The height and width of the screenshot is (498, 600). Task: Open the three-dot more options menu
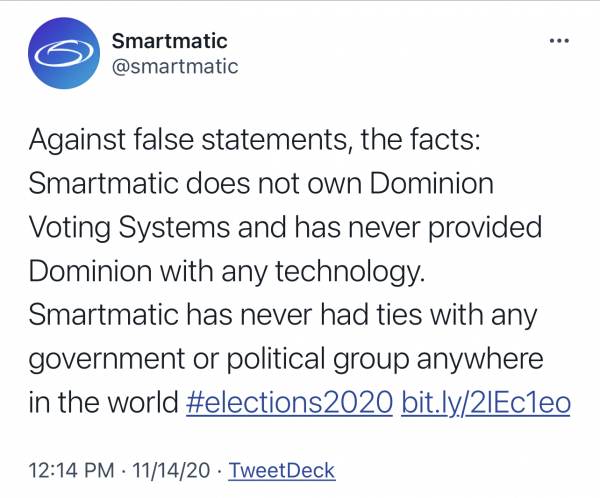point(559,41)
